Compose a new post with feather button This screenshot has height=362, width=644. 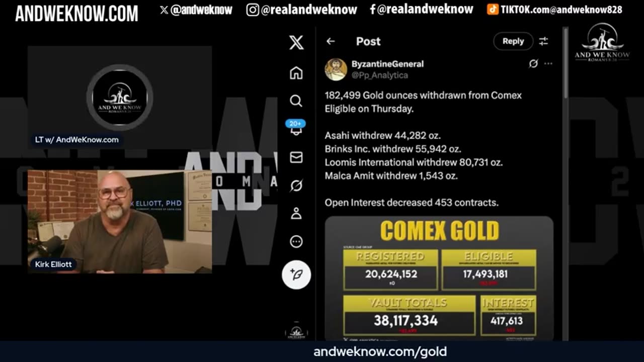click(296, 275)
